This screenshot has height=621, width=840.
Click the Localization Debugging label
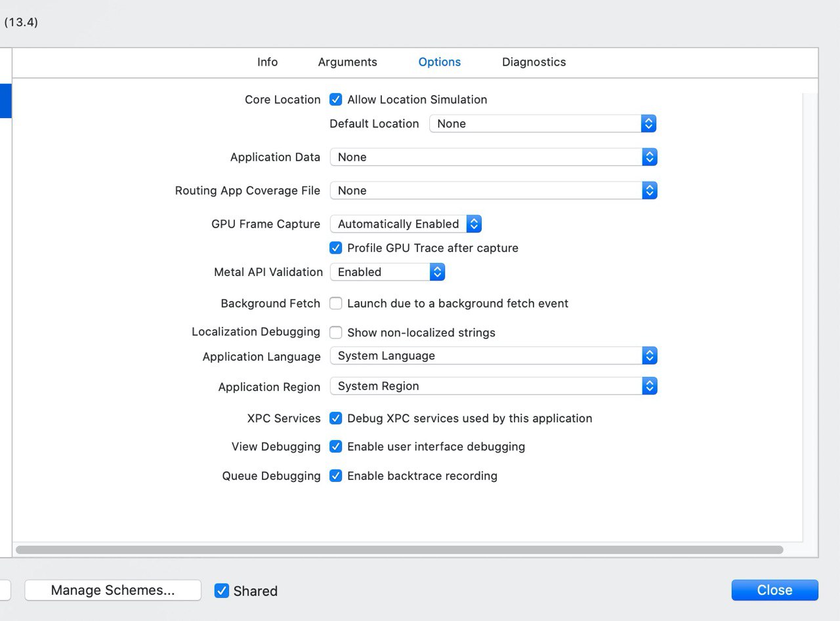256,332
